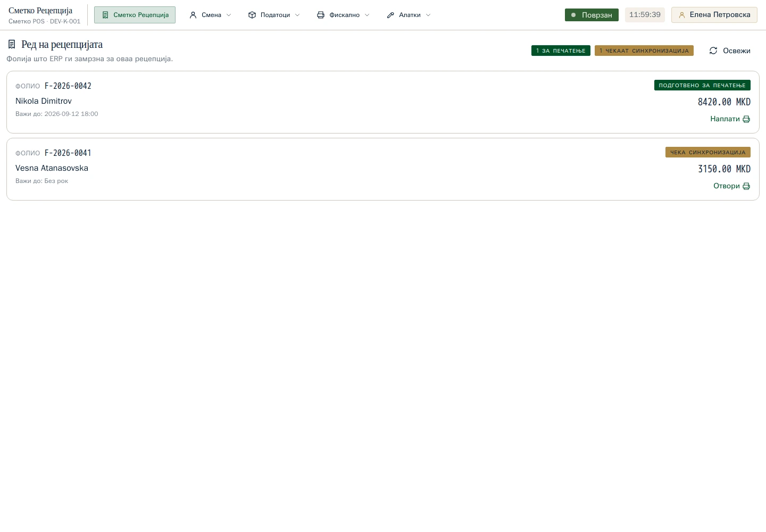Click the Освежи refresh button
The image size is (766, 532).
click(x=730, y=51)
